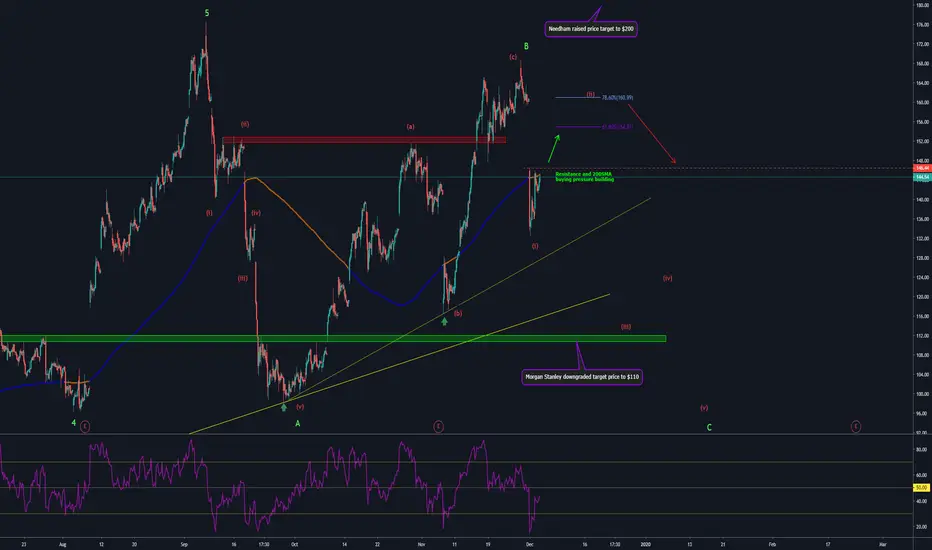Select the green projection arrow pointing upward
The image size is (932, 550).
(553, 149)
